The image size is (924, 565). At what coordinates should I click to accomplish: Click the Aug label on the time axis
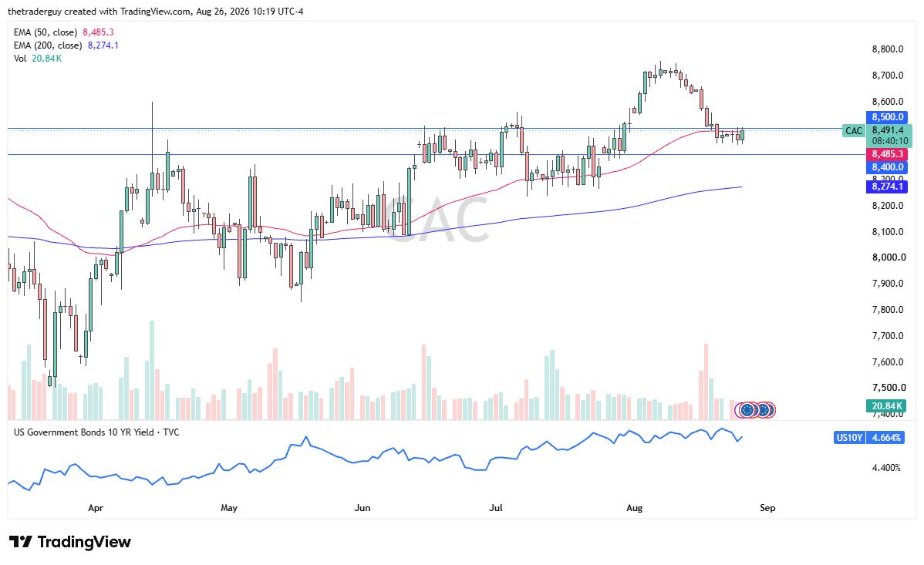coord(634,507)
